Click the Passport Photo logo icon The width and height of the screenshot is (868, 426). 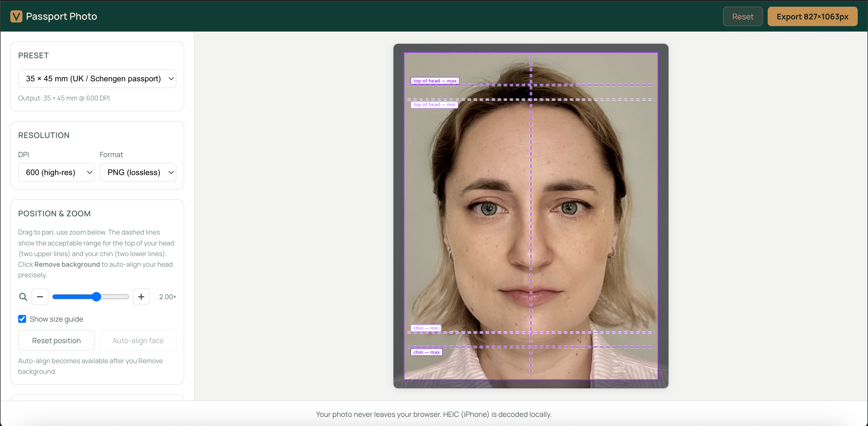(x=16, y=16)
